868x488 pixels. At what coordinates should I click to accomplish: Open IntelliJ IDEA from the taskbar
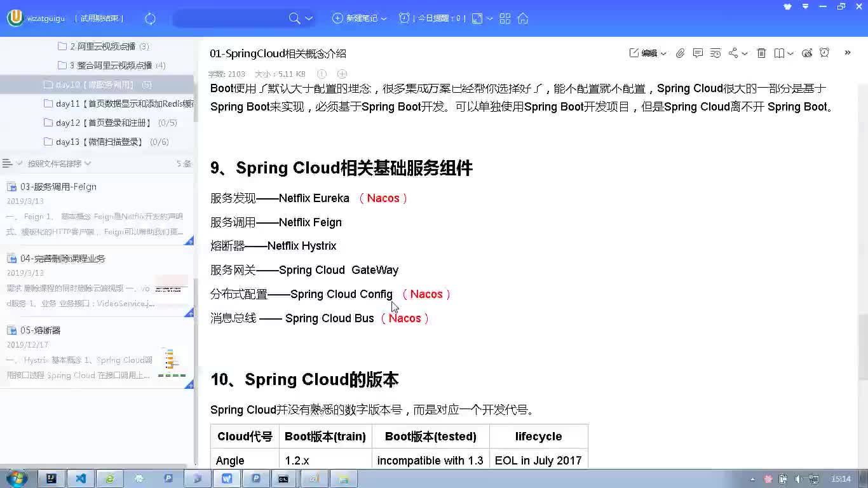pyautogui.click(x=51, y=478)
